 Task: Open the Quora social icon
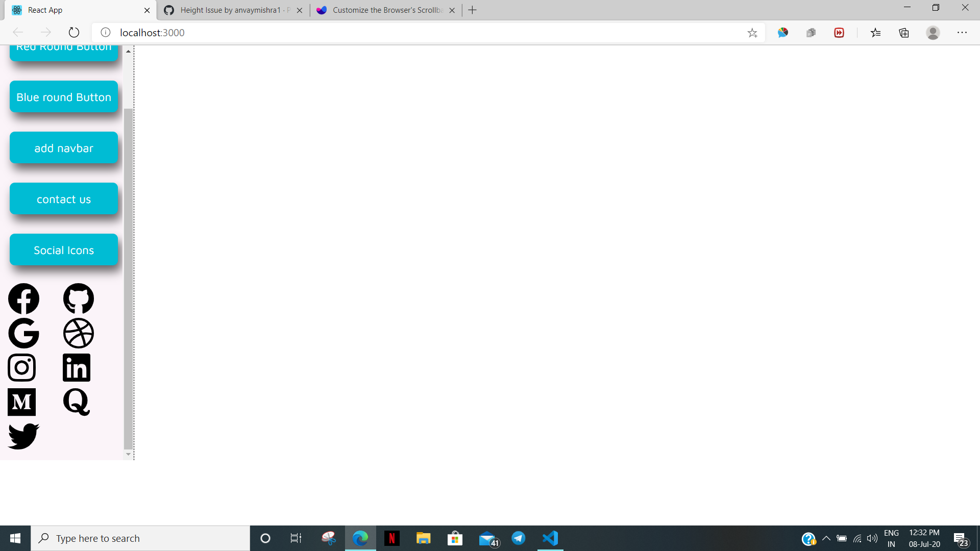76,402
